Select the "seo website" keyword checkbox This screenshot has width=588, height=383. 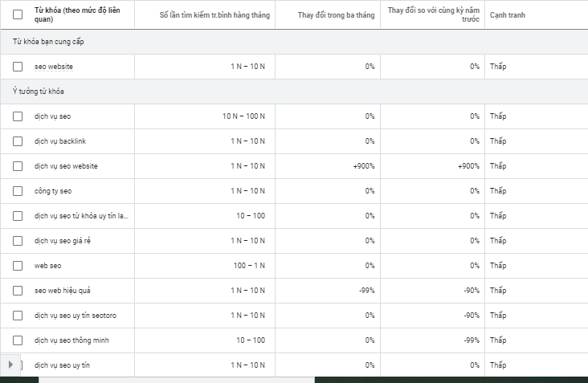[18, 67]
